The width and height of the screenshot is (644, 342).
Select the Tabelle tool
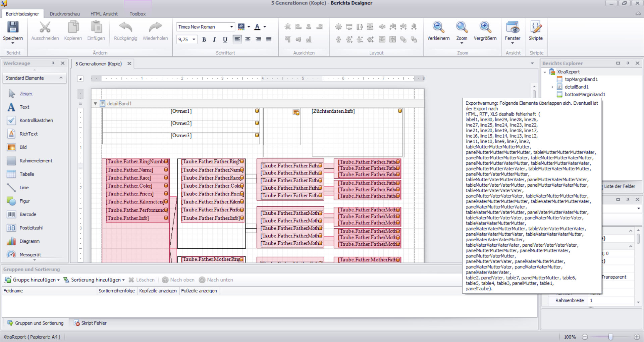[x=27, y=174]
